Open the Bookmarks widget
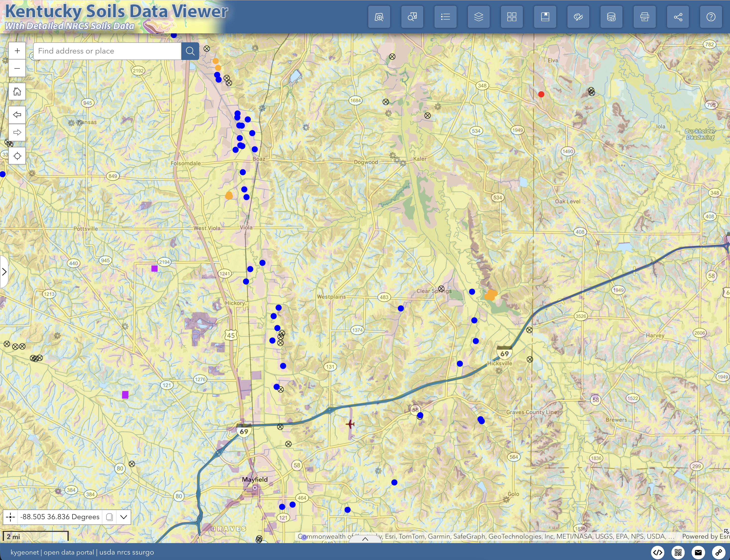Image resolution: width=730 pixels, height=560 pixels. click(545, 17)
